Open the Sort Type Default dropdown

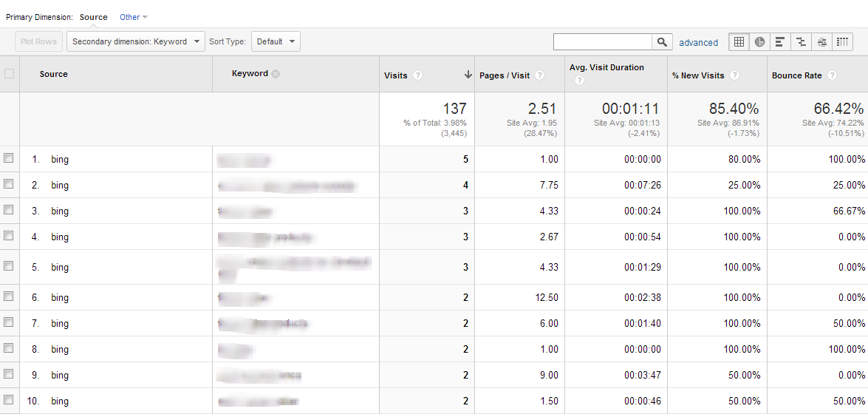[276, 42]
